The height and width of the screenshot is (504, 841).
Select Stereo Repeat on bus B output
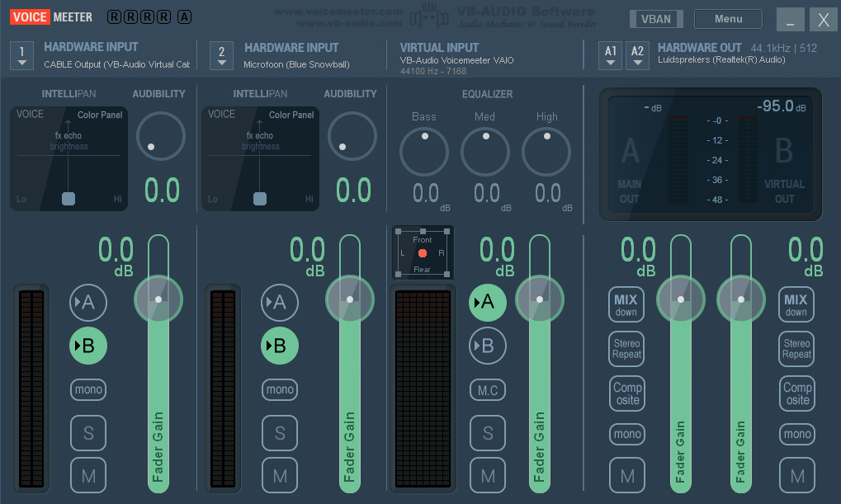796,349
